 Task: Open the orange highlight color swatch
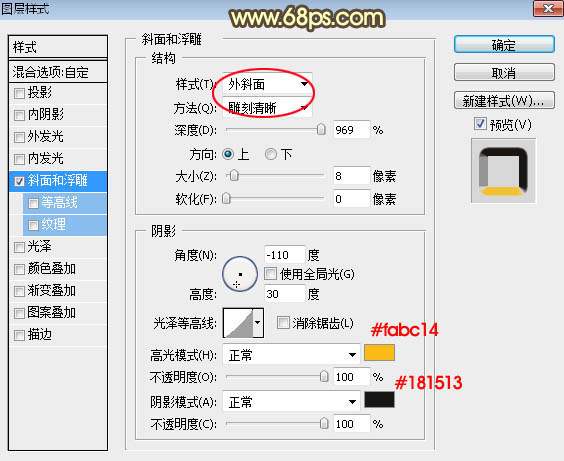click(379, 353)
